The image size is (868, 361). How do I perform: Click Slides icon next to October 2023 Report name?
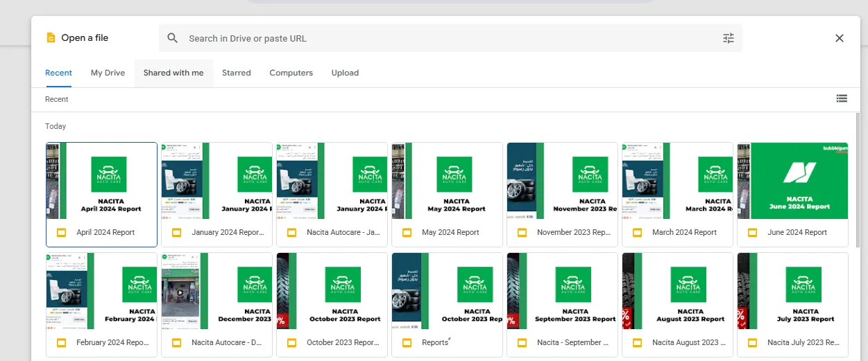(x=291, y=342)
